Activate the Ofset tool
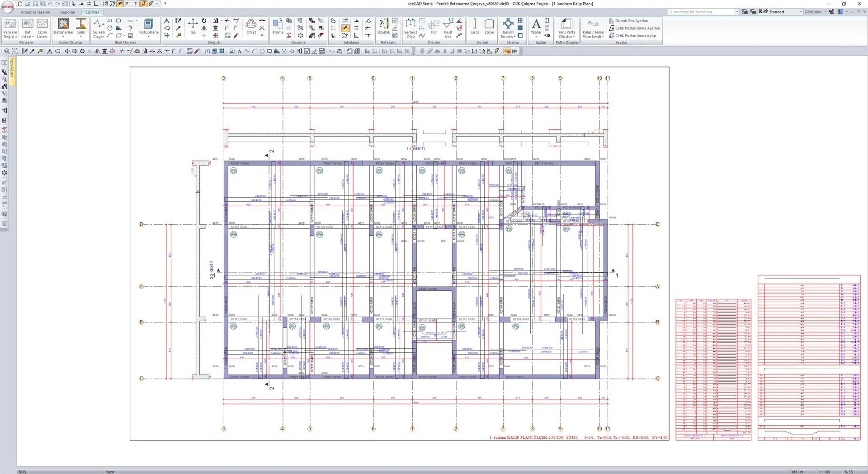 251,27
